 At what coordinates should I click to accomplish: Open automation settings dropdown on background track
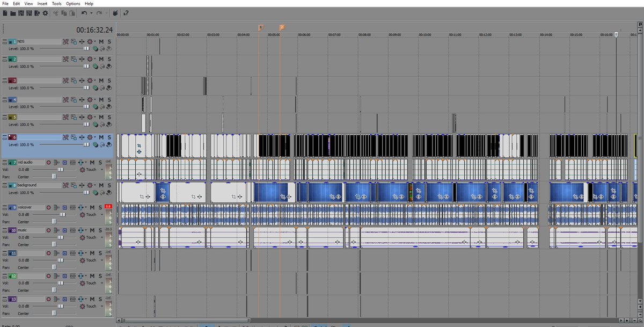pyautogui.click(x=95, y=185)
